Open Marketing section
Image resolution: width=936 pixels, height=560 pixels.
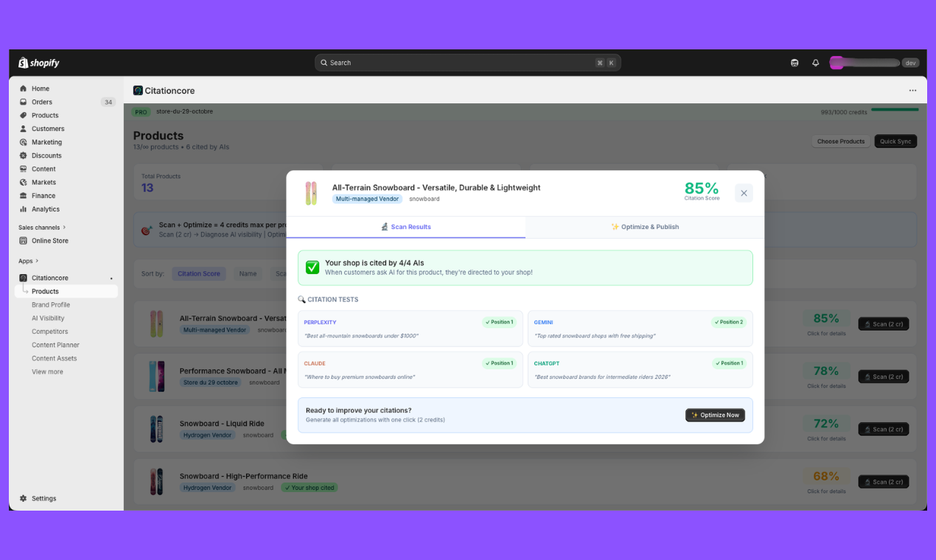point(46,142)
